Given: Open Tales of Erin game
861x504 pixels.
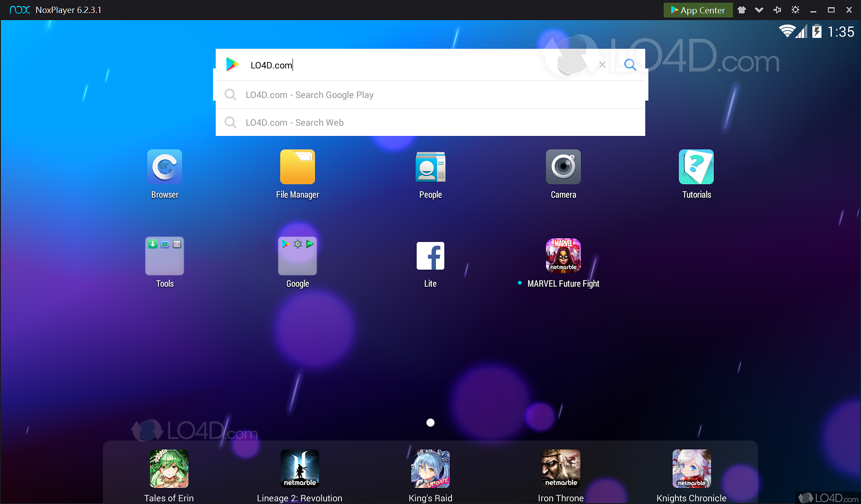Looking at the screenshot, I should pos(169,469).
